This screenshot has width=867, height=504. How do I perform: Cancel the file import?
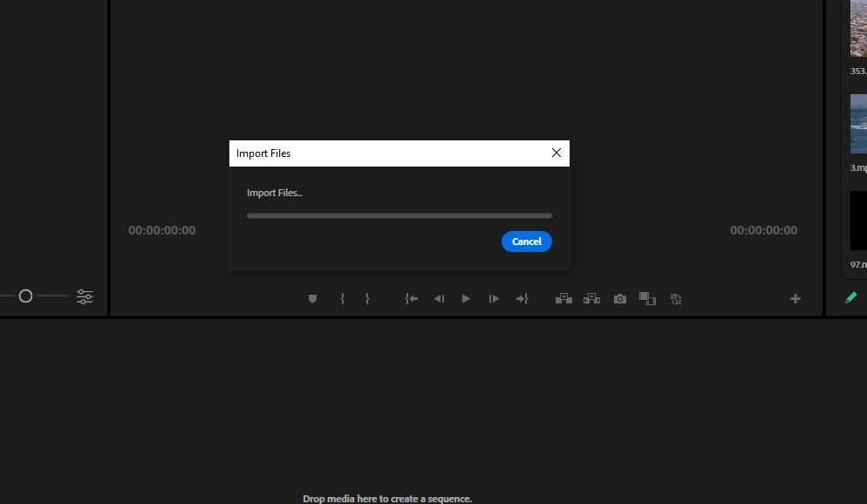pyautogui.click(x=527, y=242)
